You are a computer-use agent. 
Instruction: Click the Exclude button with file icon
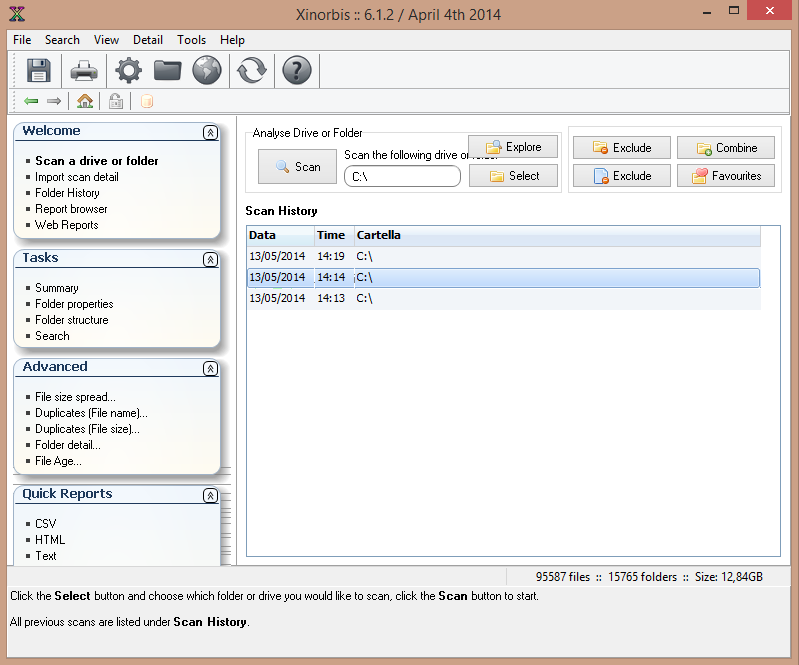[622, 176]
